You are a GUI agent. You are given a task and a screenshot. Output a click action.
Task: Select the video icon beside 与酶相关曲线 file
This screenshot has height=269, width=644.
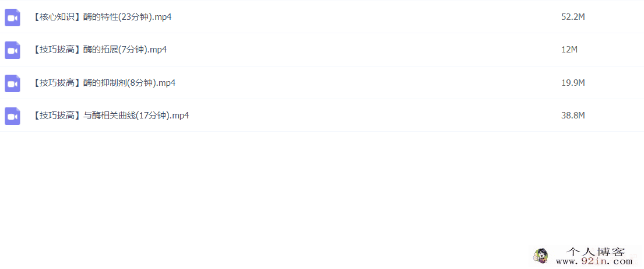12,116
